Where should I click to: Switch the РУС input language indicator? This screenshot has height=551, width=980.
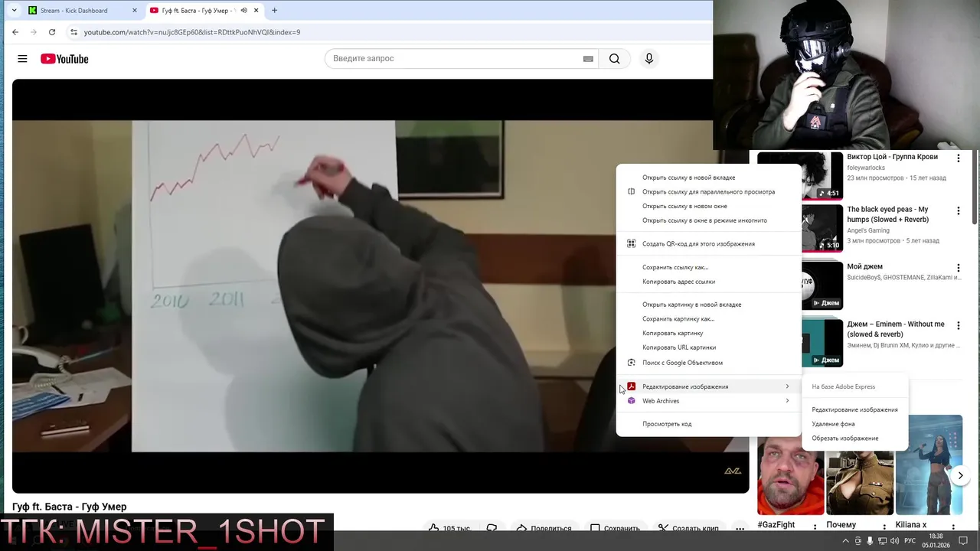pos(910,541)
